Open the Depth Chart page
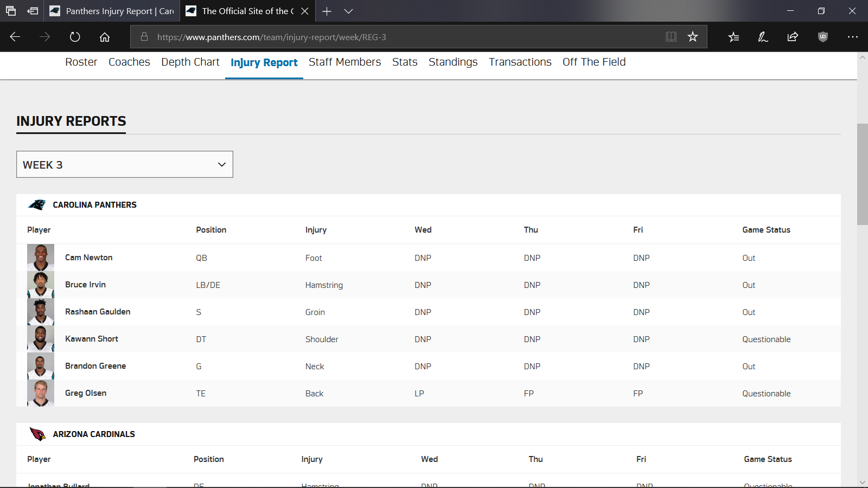This screenshot has height=488, width=868. pos(190,62)
